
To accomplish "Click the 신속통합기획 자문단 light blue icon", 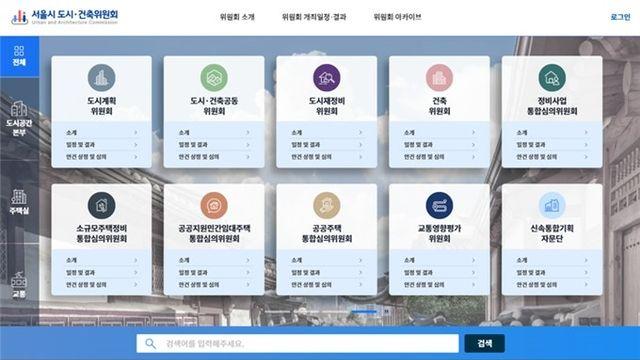I will (x=552, y=205).
